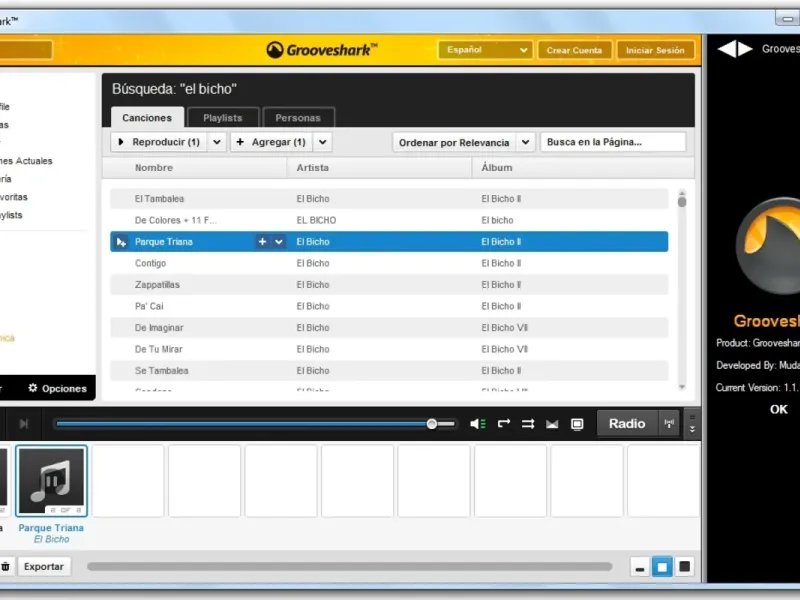
Task: Click the song list scrollbar thumb
Action: (x=682, y=201)
